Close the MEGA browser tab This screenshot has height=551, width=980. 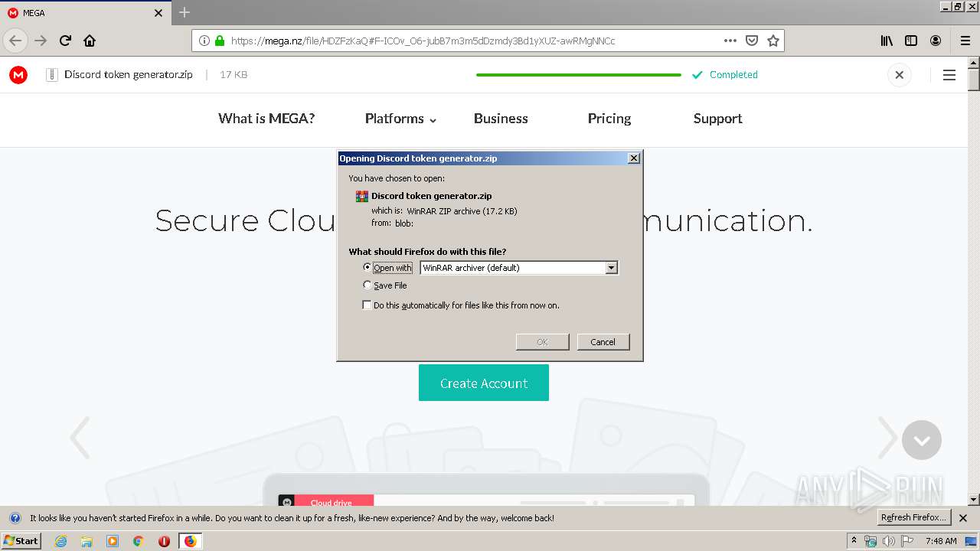(x=158, y=13)
